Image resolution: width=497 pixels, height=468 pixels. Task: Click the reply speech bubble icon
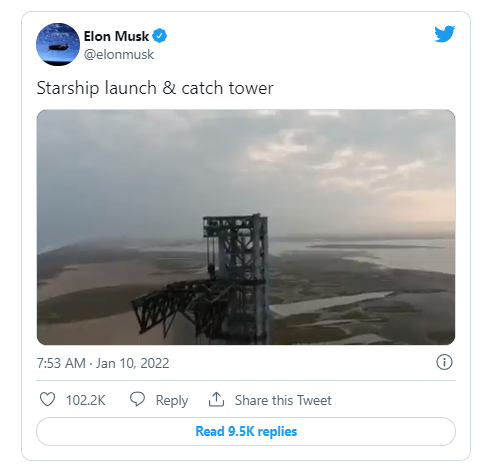click(137, 399)
